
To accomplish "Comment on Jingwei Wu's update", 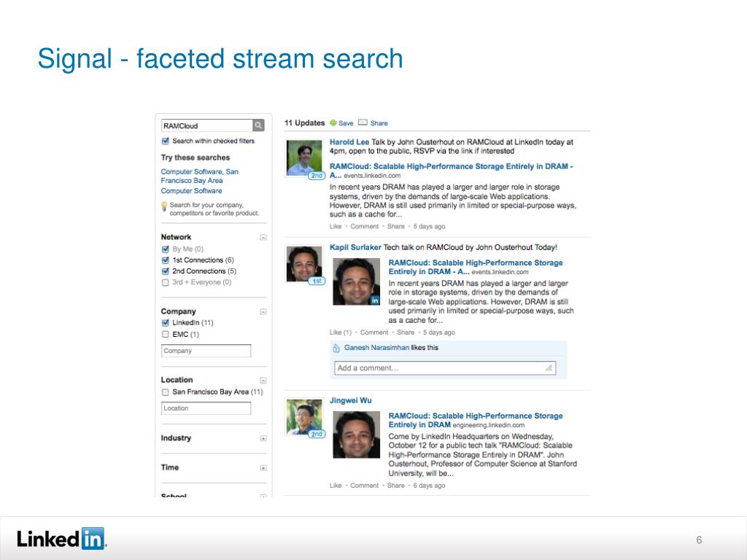I will [365, 485].
